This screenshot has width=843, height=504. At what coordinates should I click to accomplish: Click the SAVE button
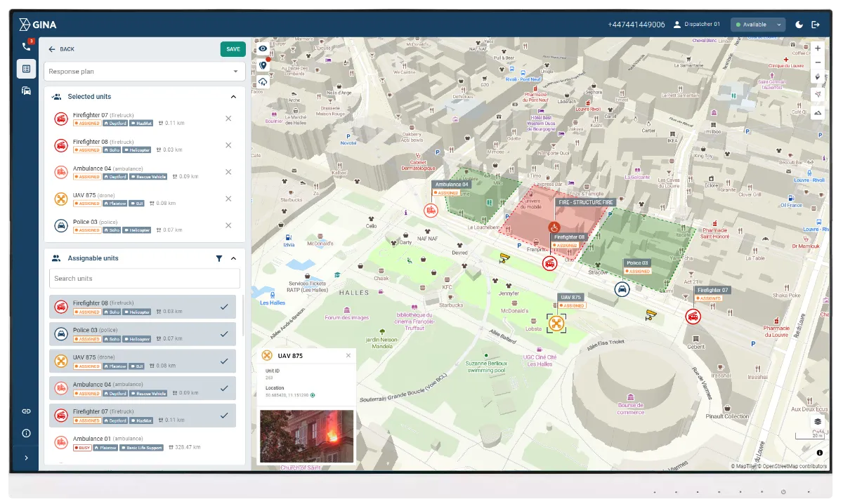(x=233, y=49)
